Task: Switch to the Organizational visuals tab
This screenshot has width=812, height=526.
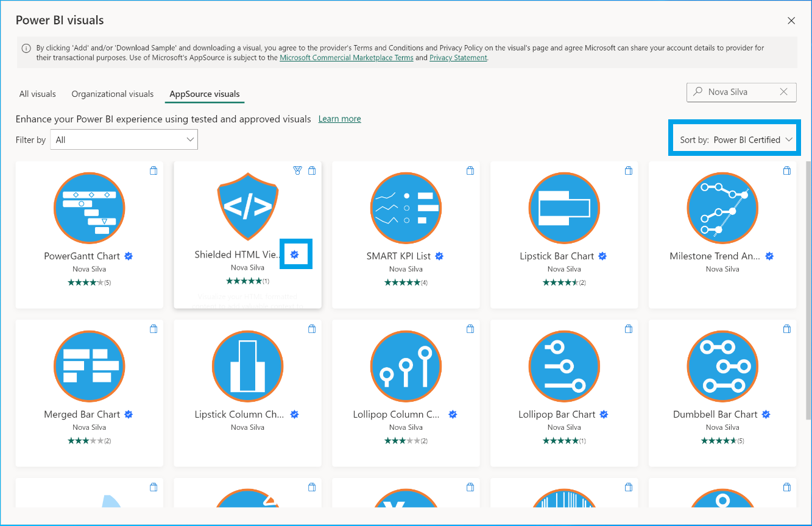Action: pyautogui.click(x=112, y=94)
